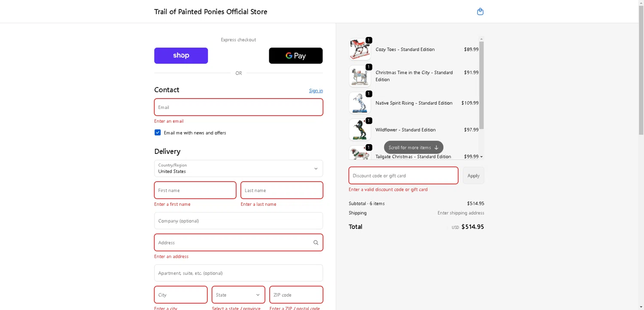Click the Company (optional) field

pos(239,221)
